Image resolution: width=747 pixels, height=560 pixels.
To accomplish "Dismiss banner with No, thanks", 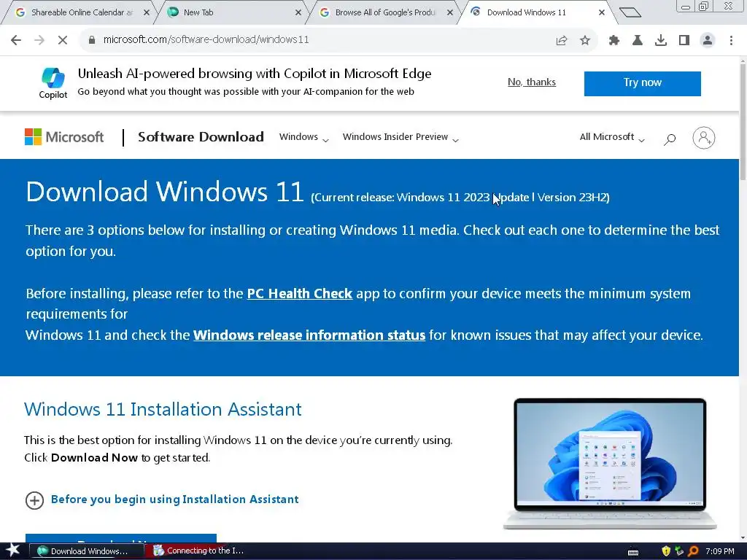I will (x=532, y=82).
